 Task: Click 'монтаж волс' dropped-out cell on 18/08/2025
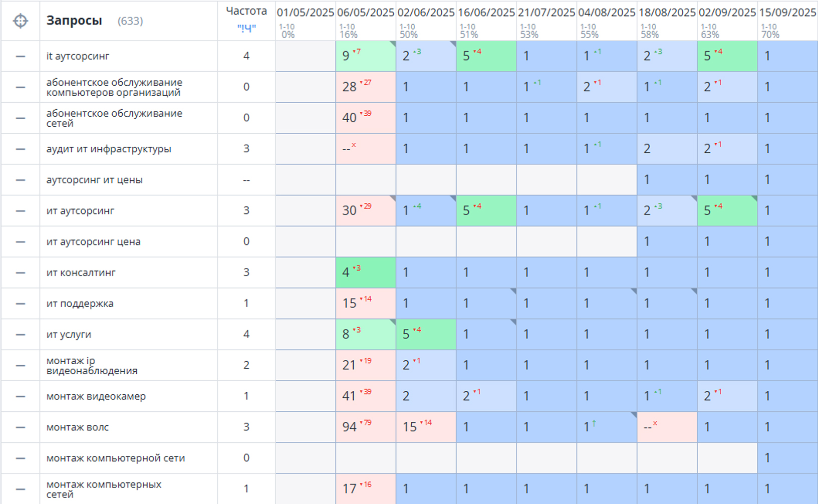point(667,427)
